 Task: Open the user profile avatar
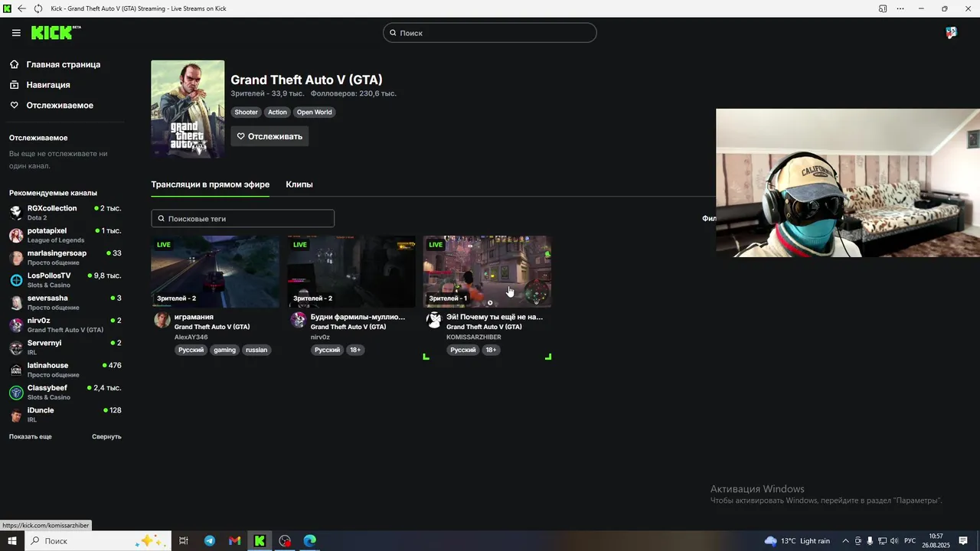951,33
